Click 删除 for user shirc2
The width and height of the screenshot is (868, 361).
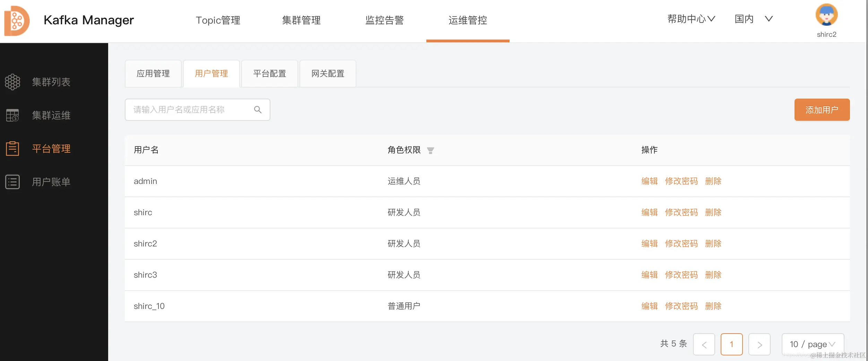pyautogui.click(x=713, y=244)
